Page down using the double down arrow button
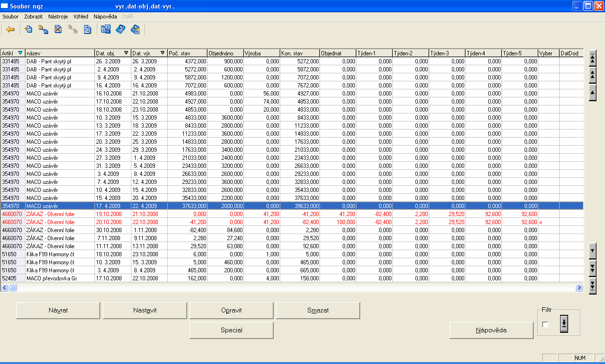 (593, 268)
